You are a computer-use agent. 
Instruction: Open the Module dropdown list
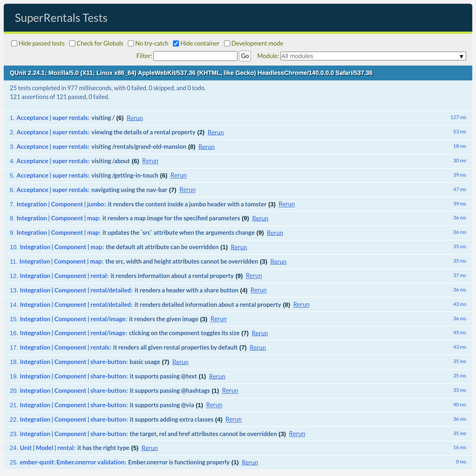click(373, 56)
